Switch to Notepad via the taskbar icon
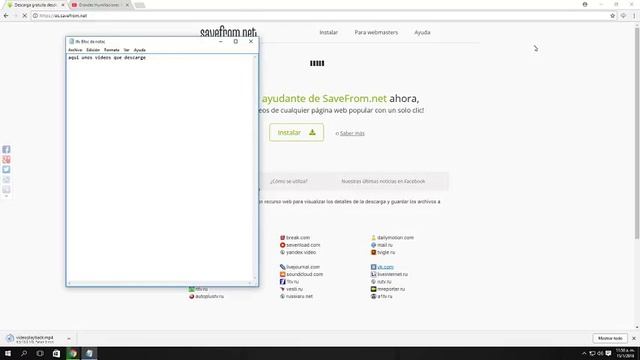 click(x=89, y=353)
